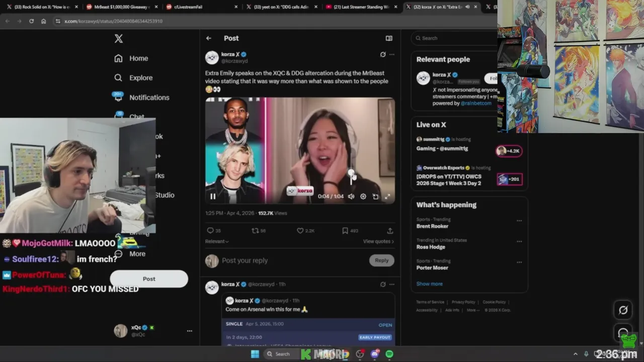The height and width of the screenshot is (362, 644).
Task: Click the EARLY PAYOUT badge
Action: (375, 337)
